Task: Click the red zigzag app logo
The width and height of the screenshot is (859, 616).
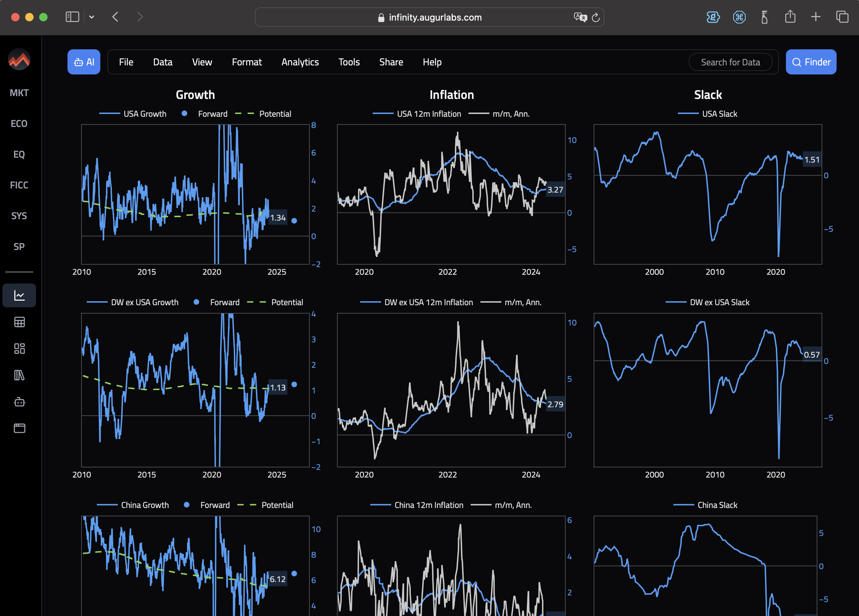Action: coord(19,59)
